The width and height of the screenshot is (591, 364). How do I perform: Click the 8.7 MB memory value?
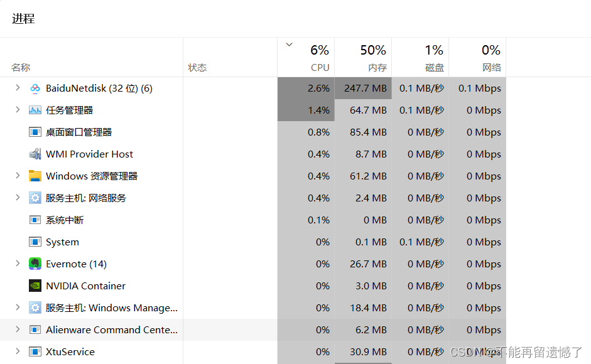tap(371, 154)
